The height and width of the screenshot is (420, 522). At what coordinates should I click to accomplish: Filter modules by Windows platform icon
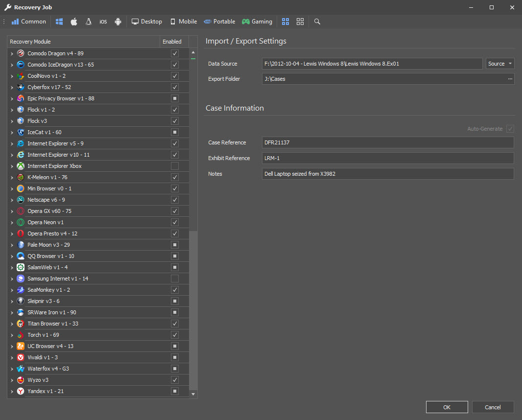pyautogui.click(x=59, y=22)
